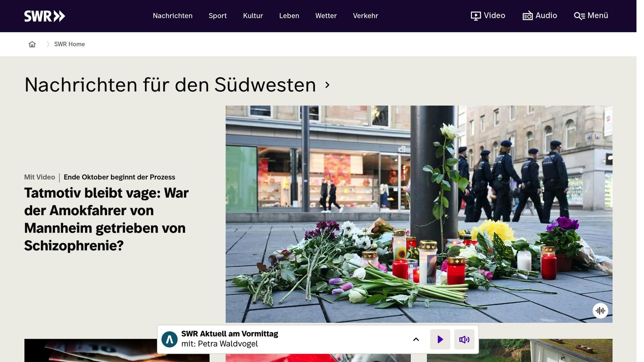Open the Mannheim memorial flowers photo
This screenshot has height=362, width=644.
(419, 214)
